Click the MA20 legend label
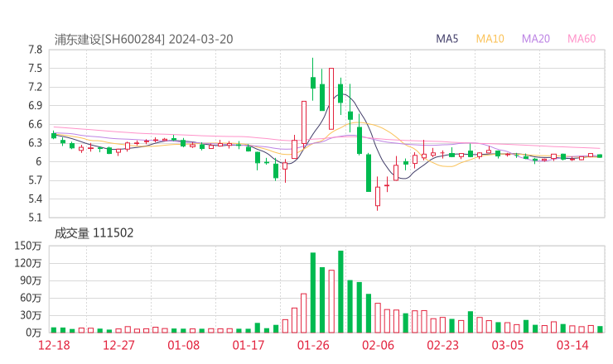Viewport: 613px width, 364px height. (x=536, y=39)
